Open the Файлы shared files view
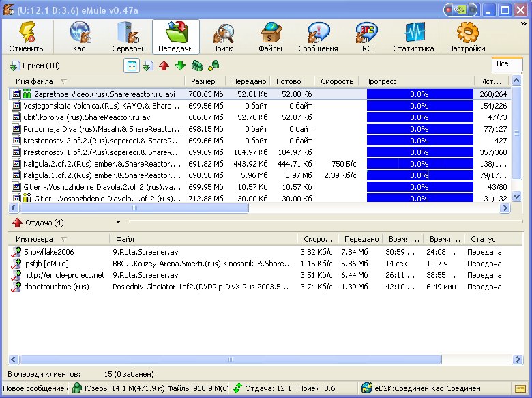Screen dimensions: 532x398 (270, 37)
